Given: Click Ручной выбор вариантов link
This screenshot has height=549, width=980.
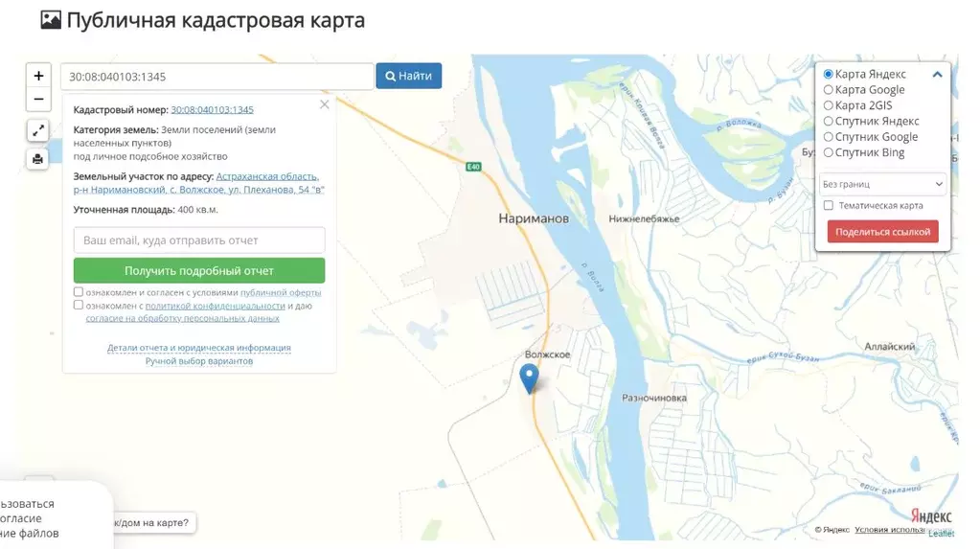Looking at the screenshot, I should click(x=198, y=361).
